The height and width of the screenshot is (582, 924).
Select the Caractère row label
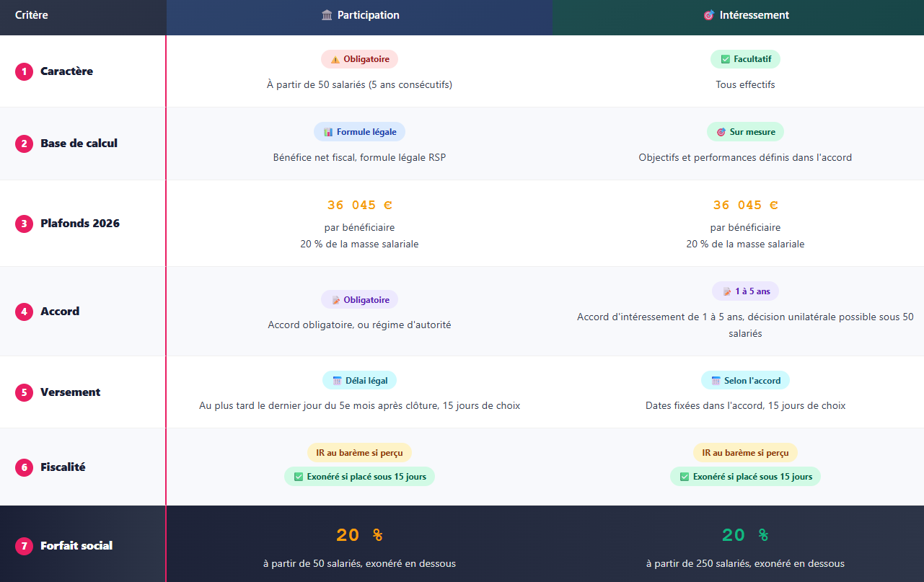pyautogui.click(x=66, y=71)
